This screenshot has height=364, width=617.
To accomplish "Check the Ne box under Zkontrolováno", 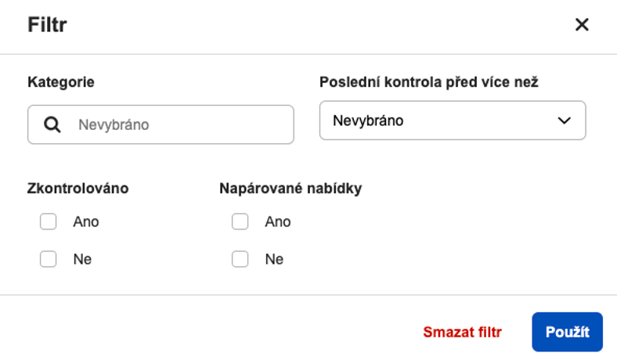I will 49,259.
